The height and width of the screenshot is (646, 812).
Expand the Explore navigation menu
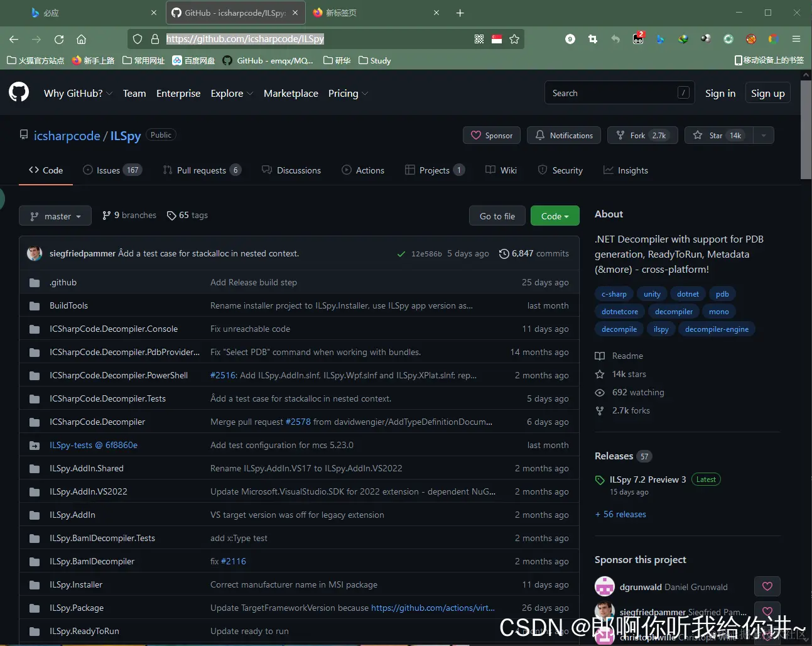(x=232, y=93)
